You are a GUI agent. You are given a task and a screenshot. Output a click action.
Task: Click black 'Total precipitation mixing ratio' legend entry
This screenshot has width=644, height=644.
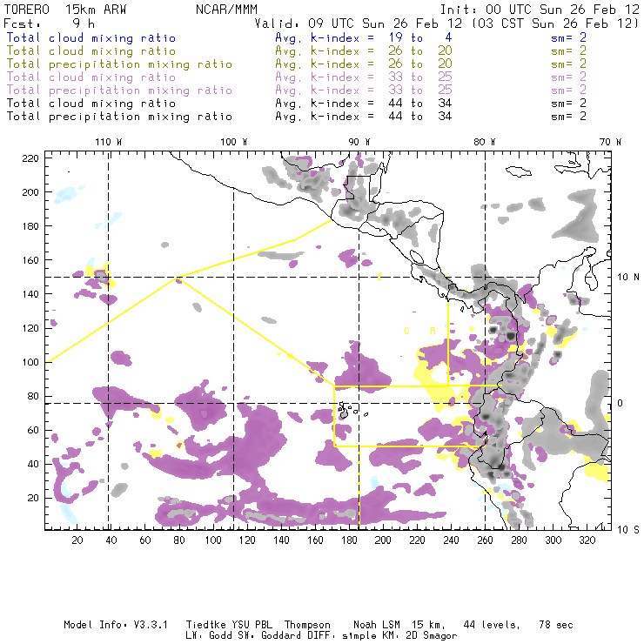(x=119, y=117)
